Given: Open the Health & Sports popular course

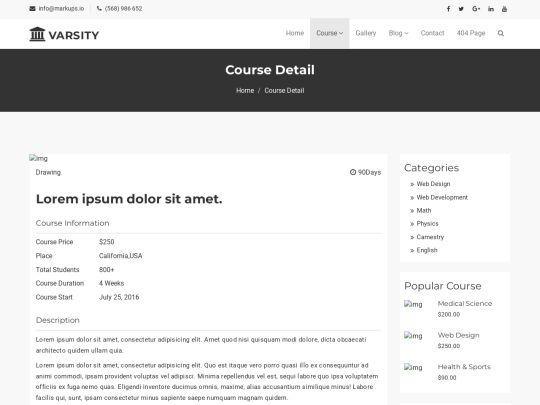Looking at the screenshot, I should (x=464, y=367).
